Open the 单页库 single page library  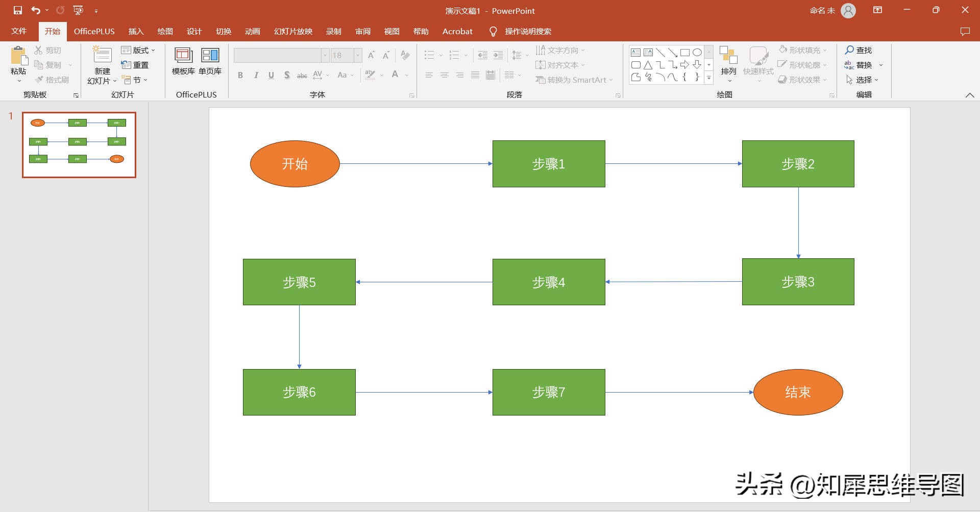(x=210, y=61)
